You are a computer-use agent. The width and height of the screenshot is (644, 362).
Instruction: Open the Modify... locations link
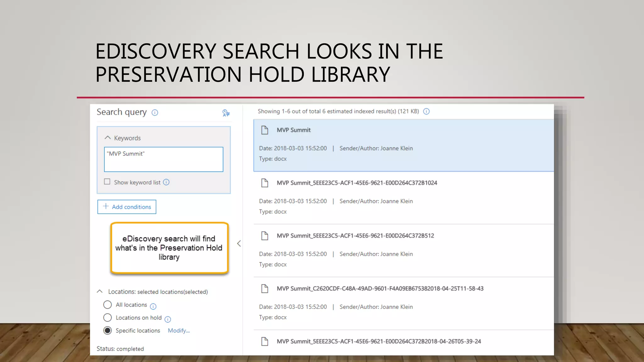(x=179, y=331)
